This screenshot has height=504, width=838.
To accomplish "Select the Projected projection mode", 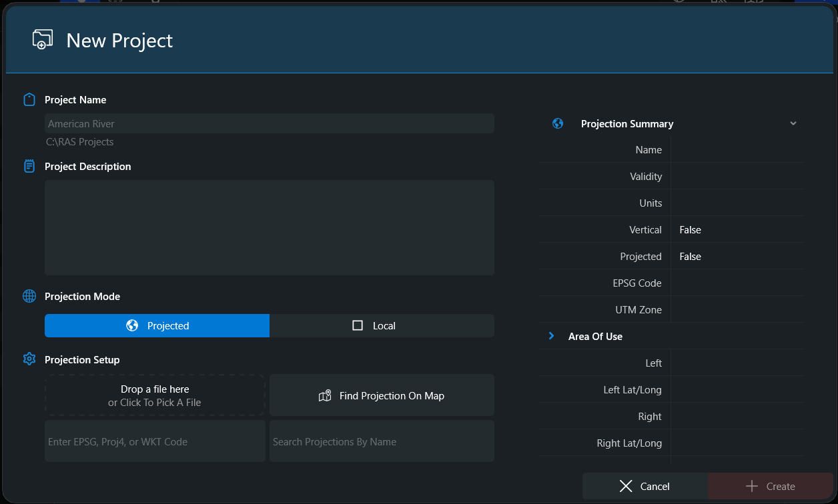I will [157, 325].
